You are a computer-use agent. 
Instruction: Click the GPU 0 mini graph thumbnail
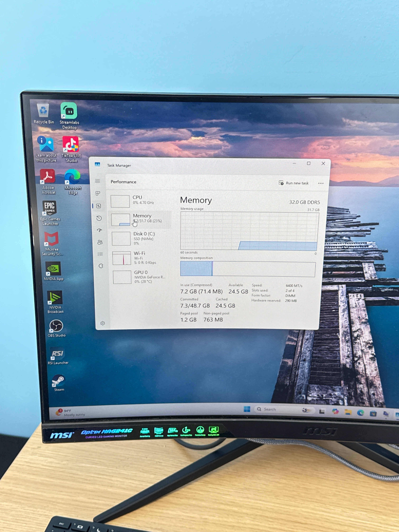(122, 277)
